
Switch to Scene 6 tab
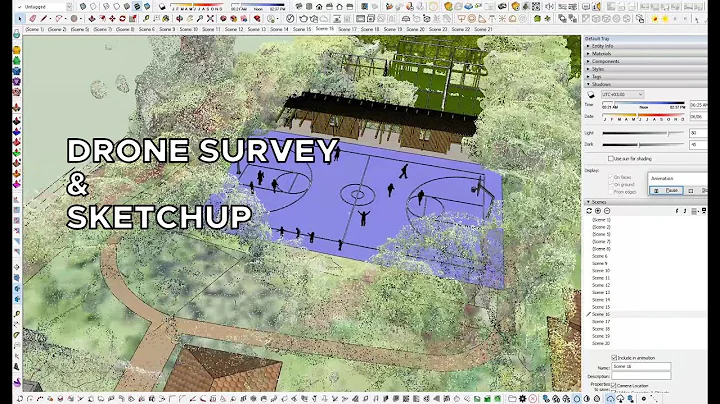pos(147,29)
